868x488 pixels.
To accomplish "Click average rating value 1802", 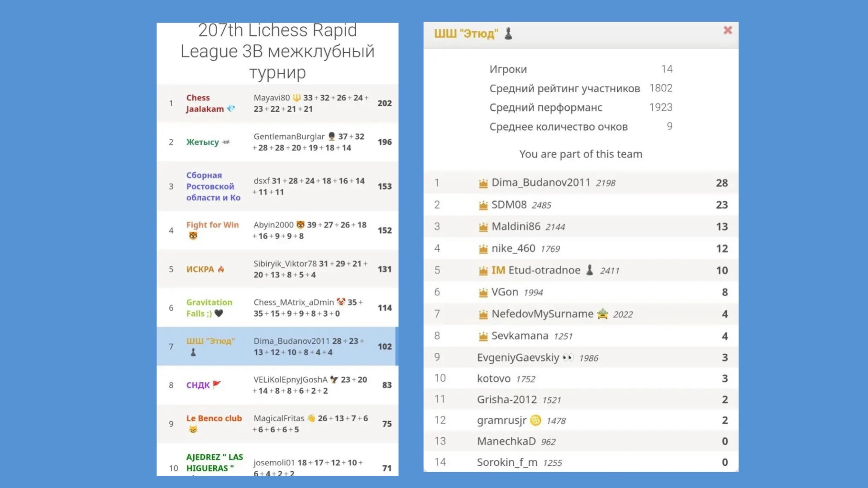I will 661,88.
